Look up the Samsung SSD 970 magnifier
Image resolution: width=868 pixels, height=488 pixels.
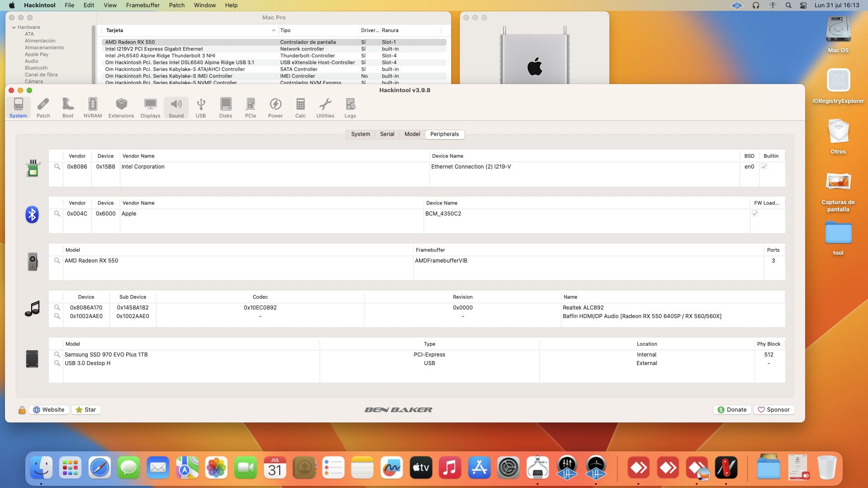57,355
